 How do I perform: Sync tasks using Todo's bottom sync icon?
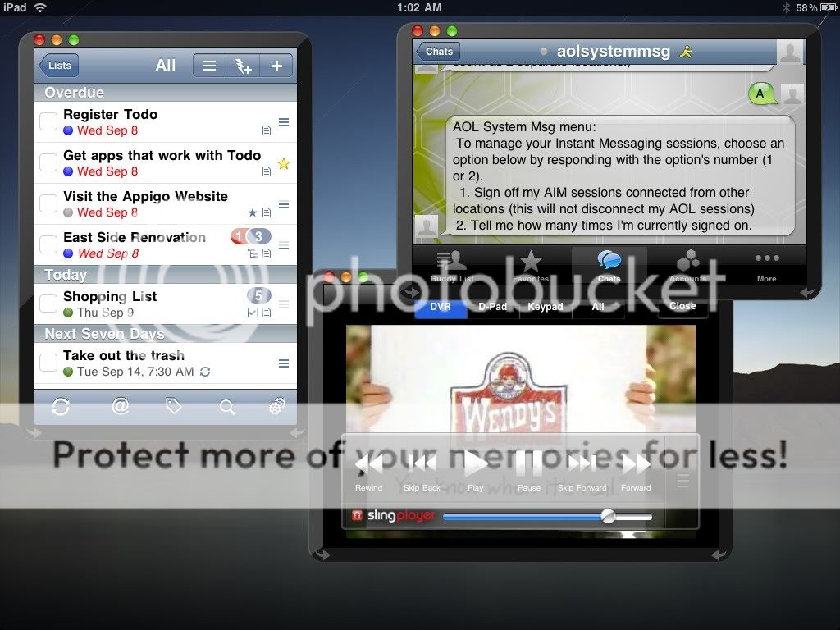pyautogui.click(x=61, y=407)
